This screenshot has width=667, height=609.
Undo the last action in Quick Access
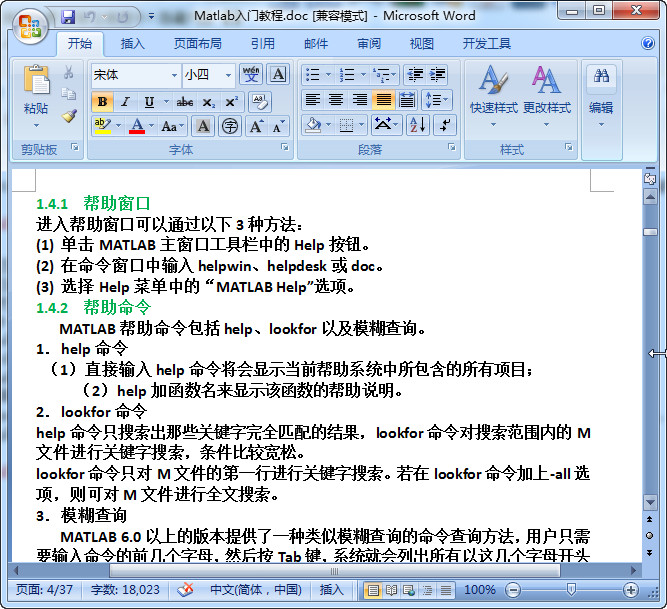pyautogui.click(x=89, y=17)
